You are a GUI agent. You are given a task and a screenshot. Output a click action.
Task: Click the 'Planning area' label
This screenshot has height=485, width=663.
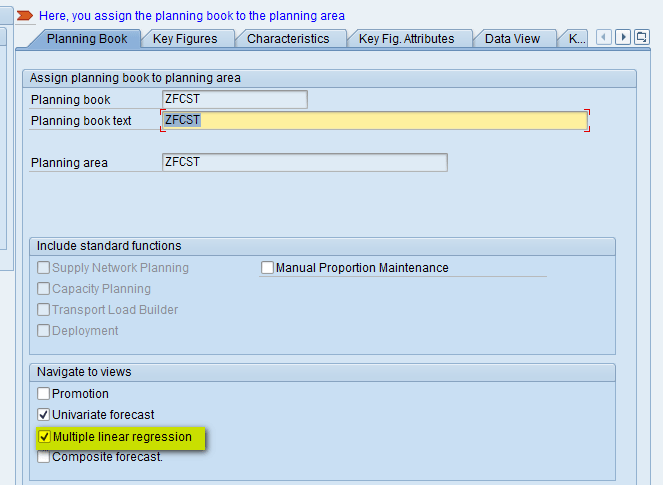point(69,163)
